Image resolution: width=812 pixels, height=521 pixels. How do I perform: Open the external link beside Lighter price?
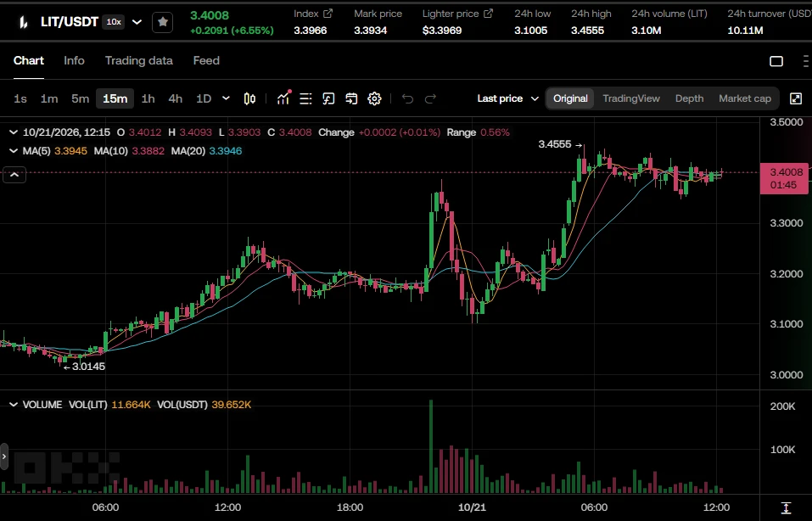click(489, 14)
